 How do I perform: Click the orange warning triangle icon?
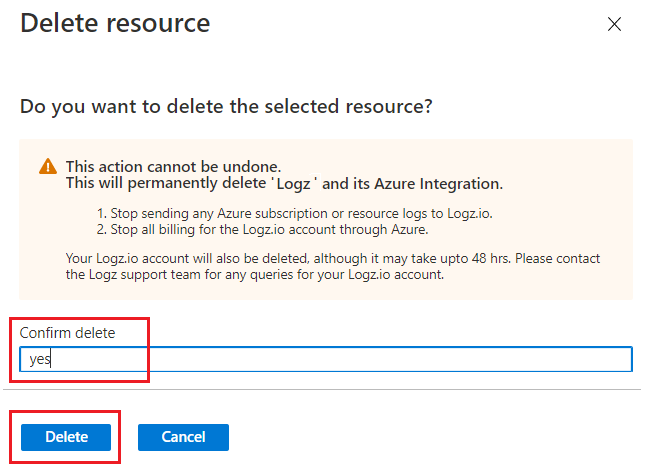[48, 167]
